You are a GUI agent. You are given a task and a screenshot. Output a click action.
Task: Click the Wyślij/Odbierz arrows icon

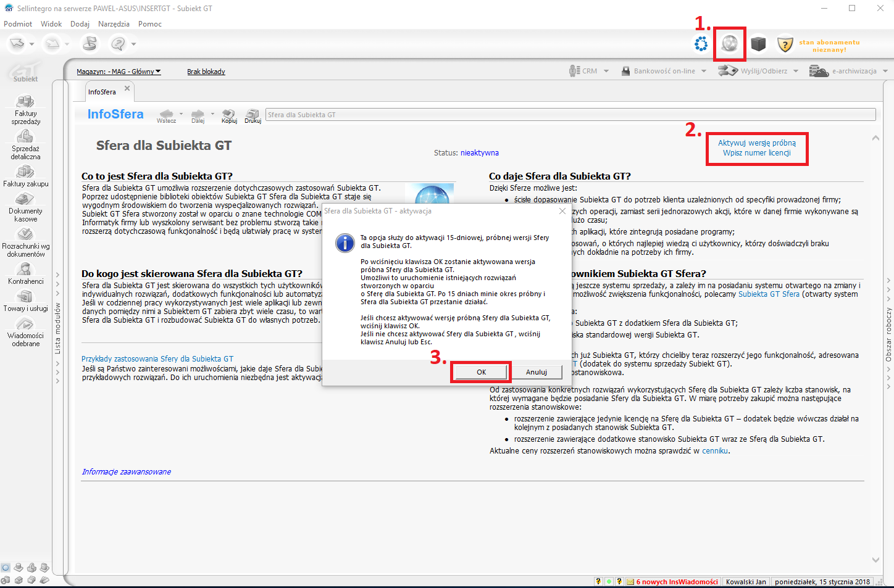pyautogui.click(x=728, y=71)
